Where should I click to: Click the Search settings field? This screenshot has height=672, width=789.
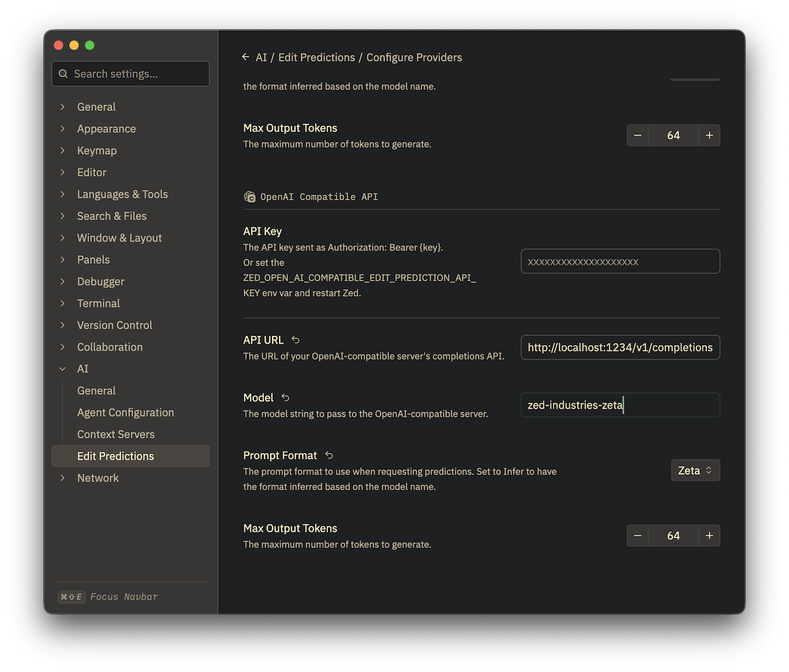tap(131, 74)
